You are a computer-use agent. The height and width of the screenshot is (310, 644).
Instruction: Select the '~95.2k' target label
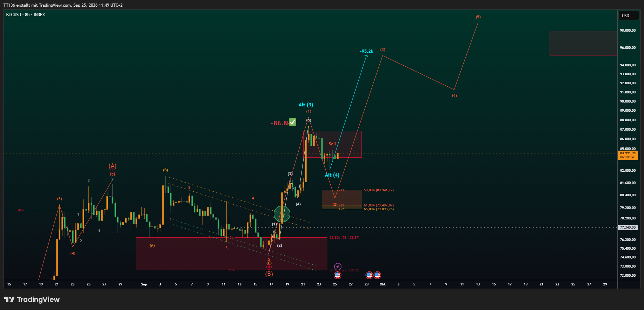pos(366,51)
